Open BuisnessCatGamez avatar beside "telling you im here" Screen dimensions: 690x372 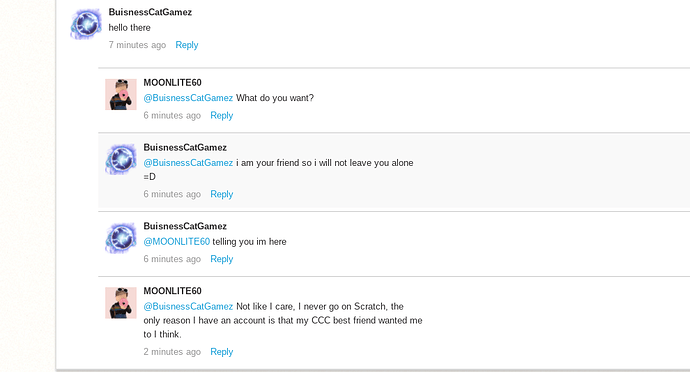pos(121,238)
